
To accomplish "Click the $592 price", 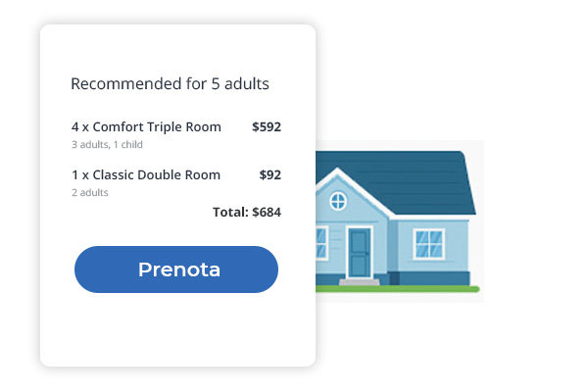I will (x=267, y=127).
